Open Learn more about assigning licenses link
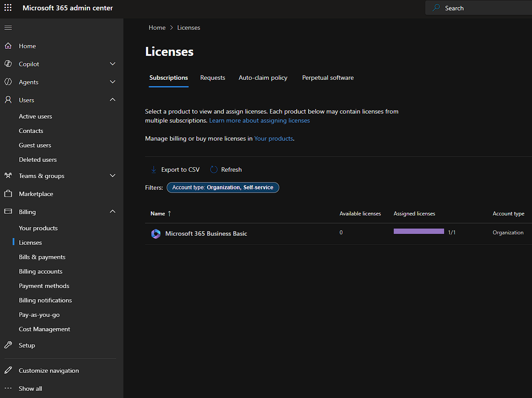 pos(259,120)
